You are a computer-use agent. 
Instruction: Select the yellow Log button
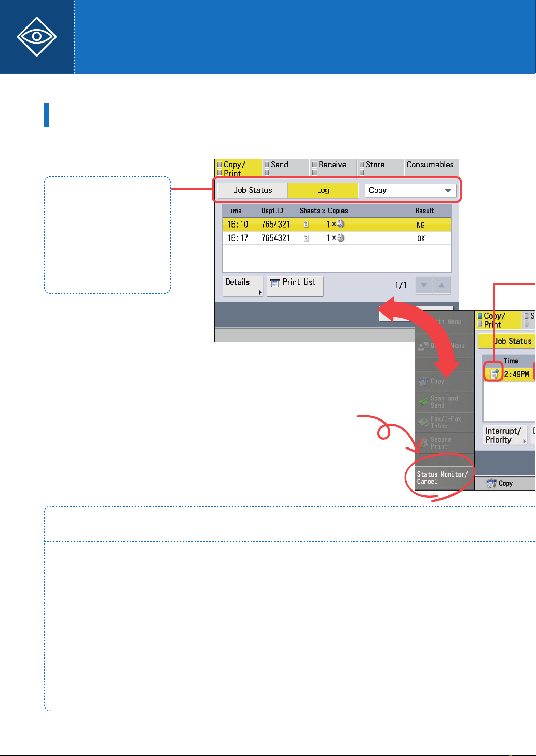coord(323,190)
